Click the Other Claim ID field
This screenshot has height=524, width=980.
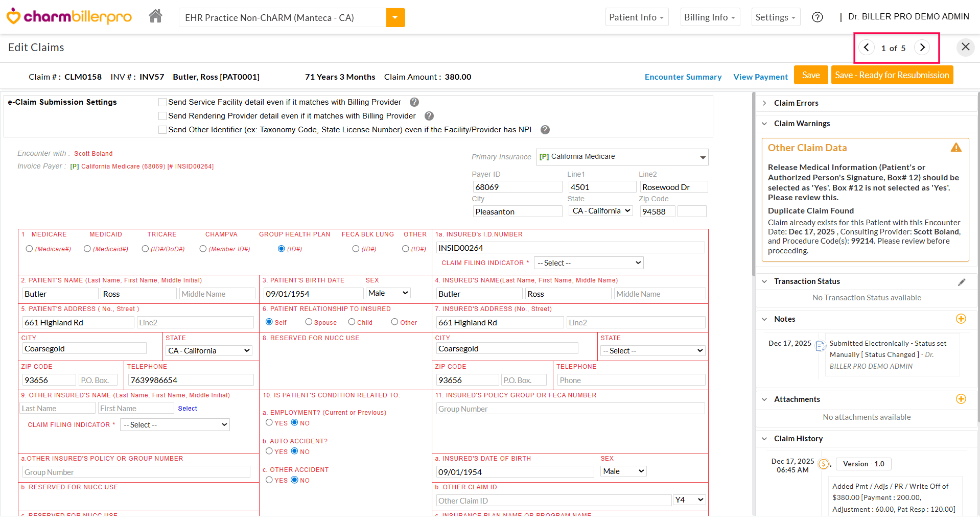554,501
